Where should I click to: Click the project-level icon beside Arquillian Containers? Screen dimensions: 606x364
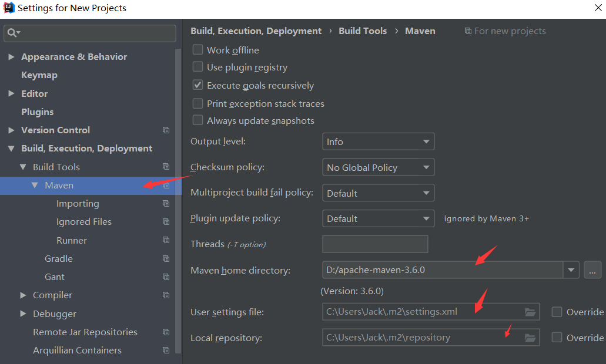(166, 350)
